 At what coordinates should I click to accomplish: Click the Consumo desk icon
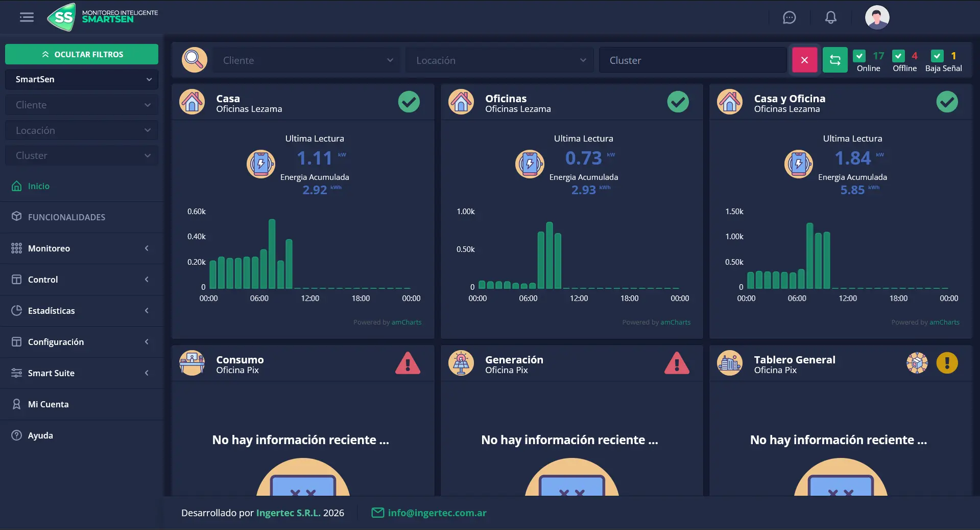192,363
